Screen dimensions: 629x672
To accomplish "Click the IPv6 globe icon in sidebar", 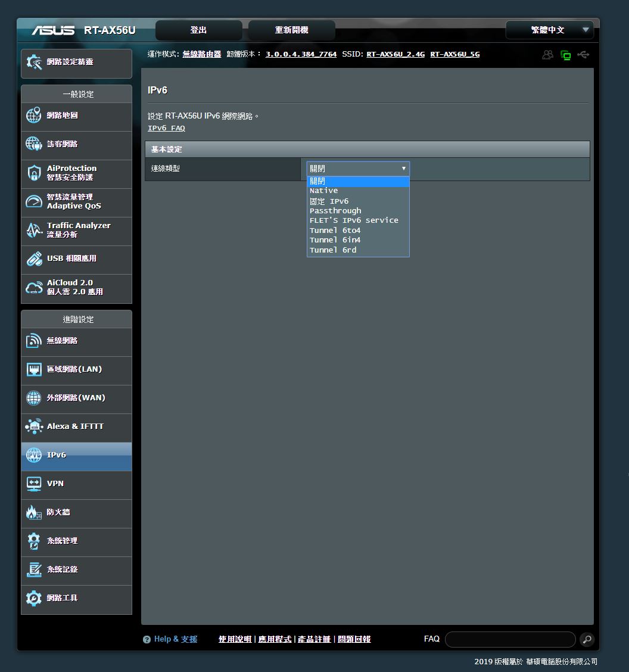I will tap(34, 455).
